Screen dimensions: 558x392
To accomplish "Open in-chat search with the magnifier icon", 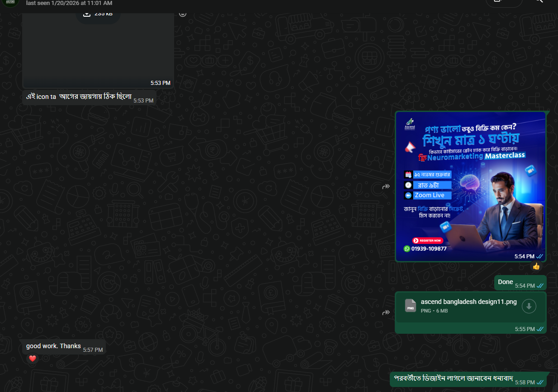I will pos(539,2).
